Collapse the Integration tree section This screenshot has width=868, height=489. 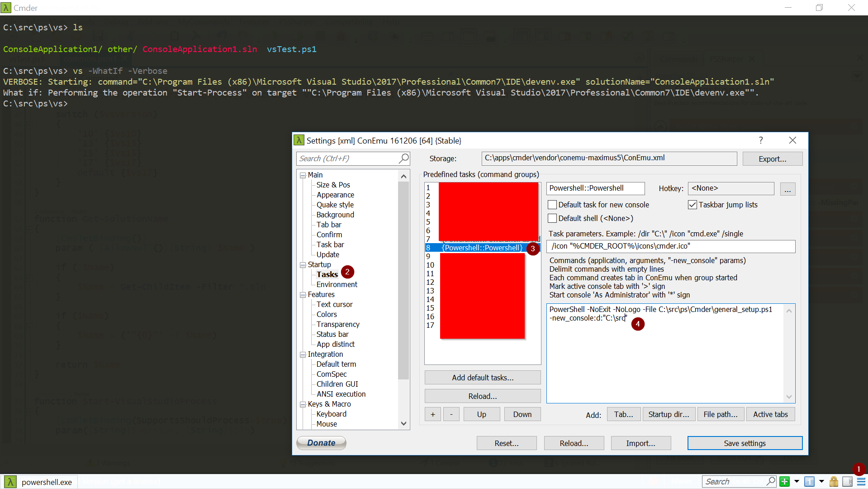click(x=303, y=355)
